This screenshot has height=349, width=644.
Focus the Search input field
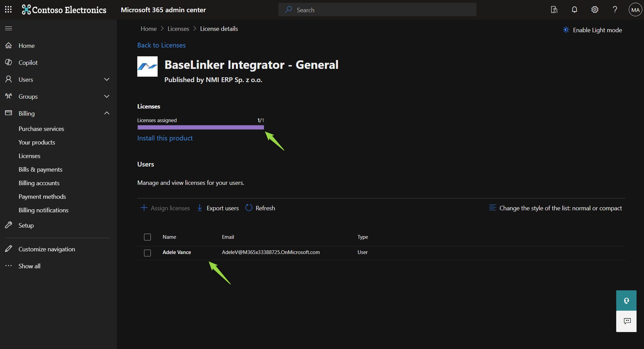tap(377, 9)
